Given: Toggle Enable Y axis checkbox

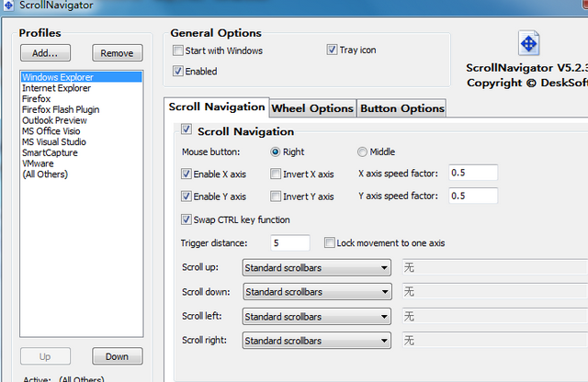Looking at the screenshot, I should point(187,197).
